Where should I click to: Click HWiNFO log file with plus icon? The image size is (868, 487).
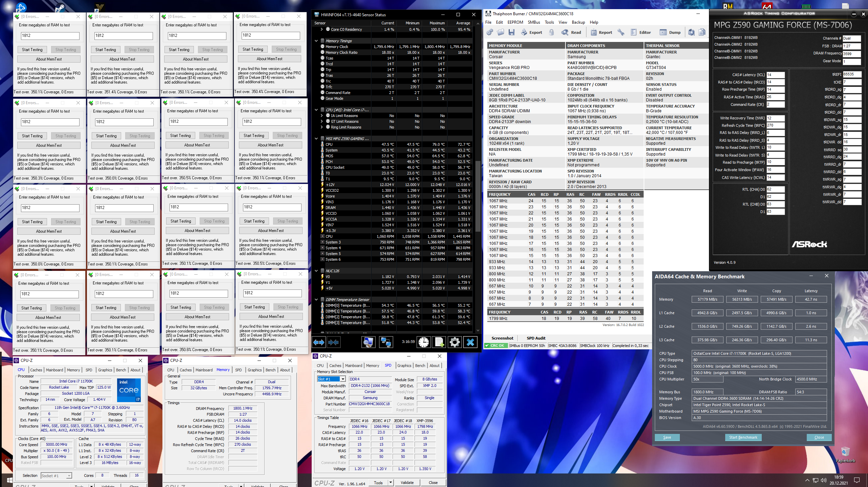pyautogui.click(x=439, y=342)
